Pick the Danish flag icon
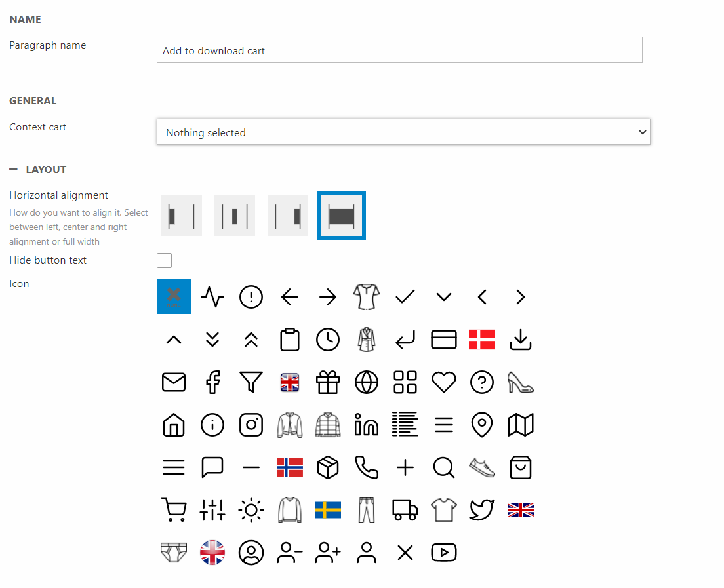 point(482,340)
